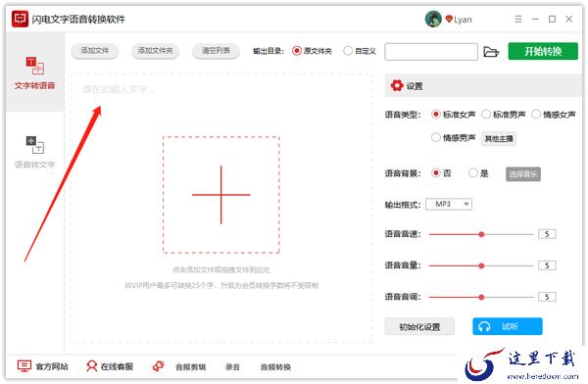Click the 清空列表 button
This screenshot has height=384, width=588.
pyautogui.click(x=216, y=51)
